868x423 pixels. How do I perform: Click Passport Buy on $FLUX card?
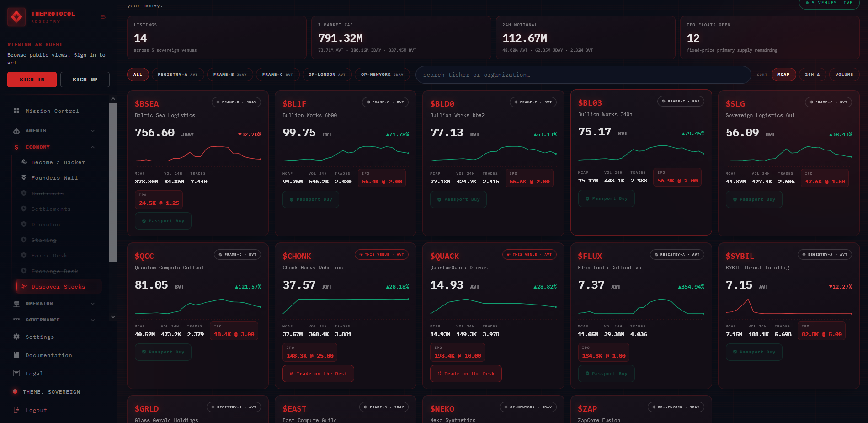point(606,374)
